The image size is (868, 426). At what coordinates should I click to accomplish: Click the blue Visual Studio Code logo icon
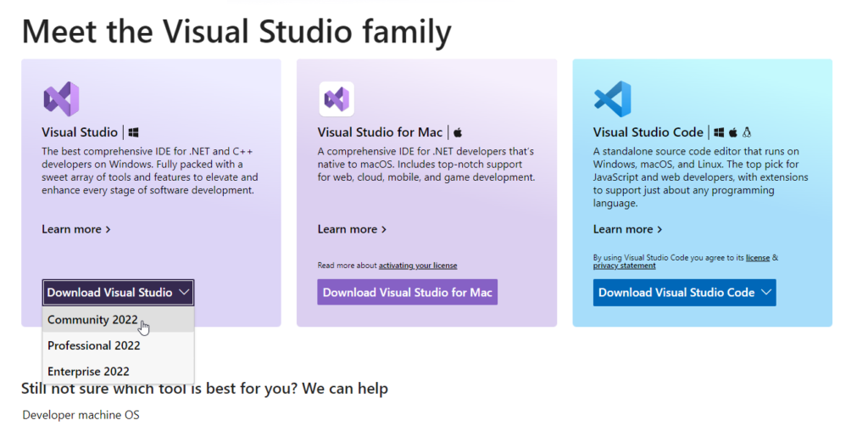[612, 98]
